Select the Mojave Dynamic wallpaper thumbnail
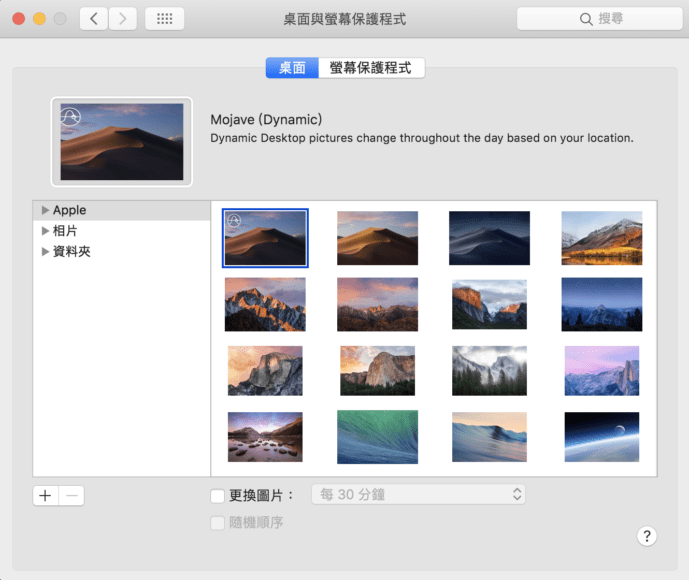Screen dimensions: 689x580 point(265,238)
